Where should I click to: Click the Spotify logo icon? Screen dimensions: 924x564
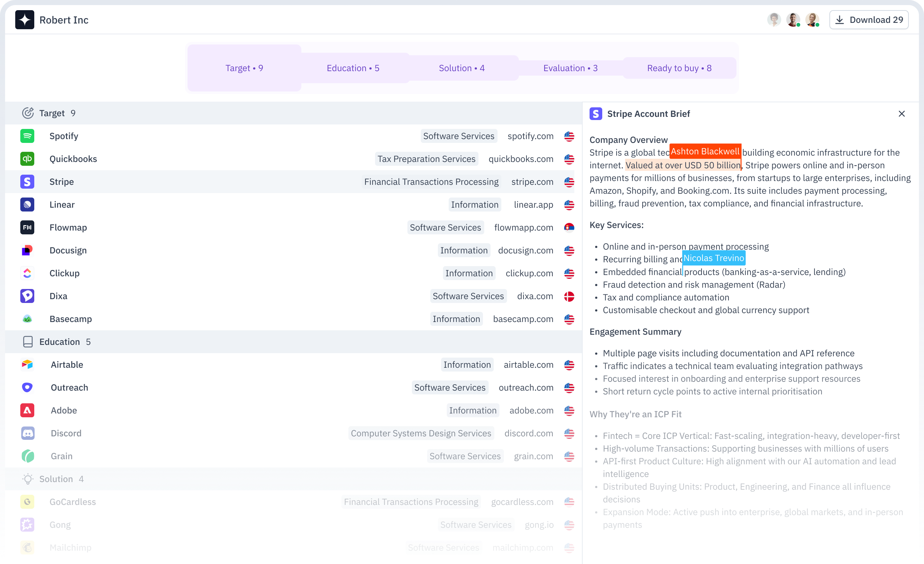click(x=27, y=136)
